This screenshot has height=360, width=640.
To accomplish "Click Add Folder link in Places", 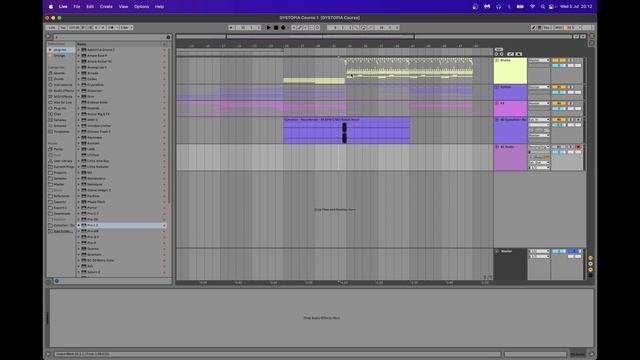I will [x=60, y=231].
